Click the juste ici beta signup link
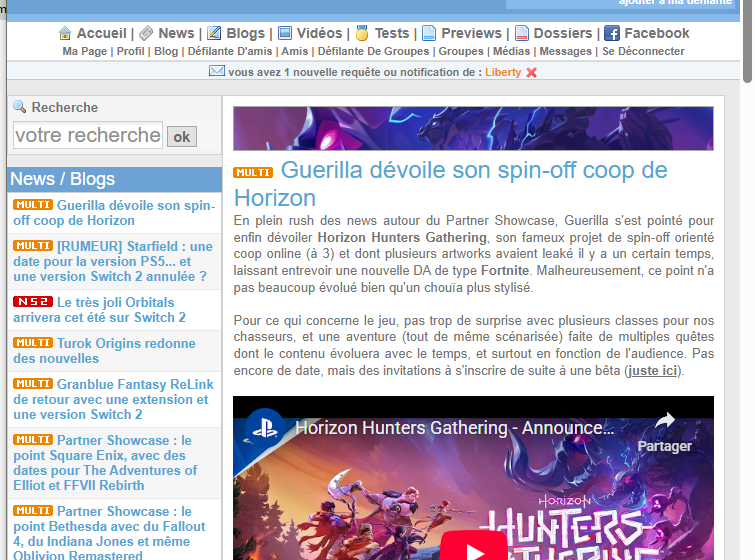 652,371
